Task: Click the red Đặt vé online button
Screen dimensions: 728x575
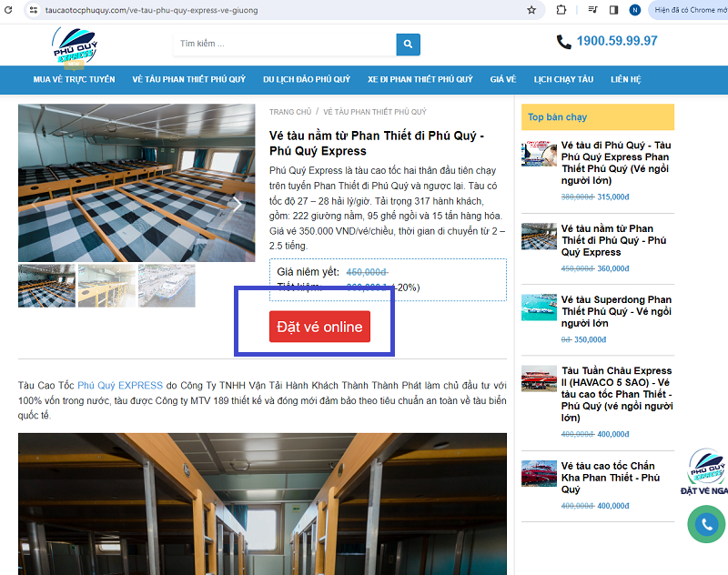Action: [x=319, y=327]
